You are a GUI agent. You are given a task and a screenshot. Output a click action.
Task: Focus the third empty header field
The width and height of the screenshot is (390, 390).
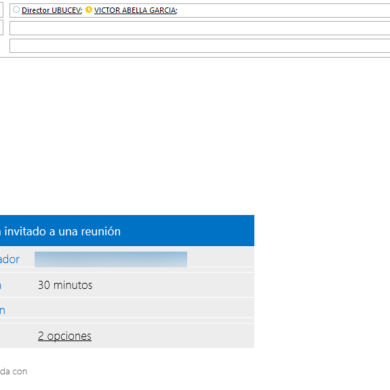coord(199,46)
